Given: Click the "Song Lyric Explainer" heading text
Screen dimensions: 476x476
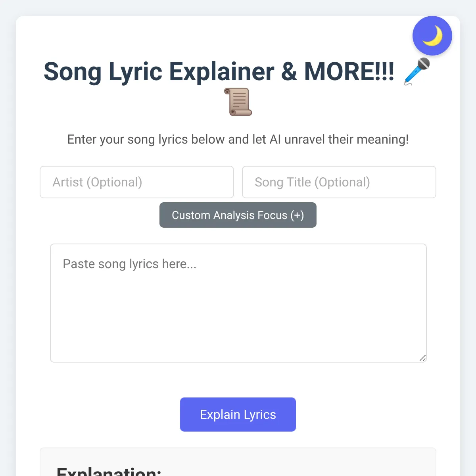Looking at the screenshot, I should [x=159, y=72].
